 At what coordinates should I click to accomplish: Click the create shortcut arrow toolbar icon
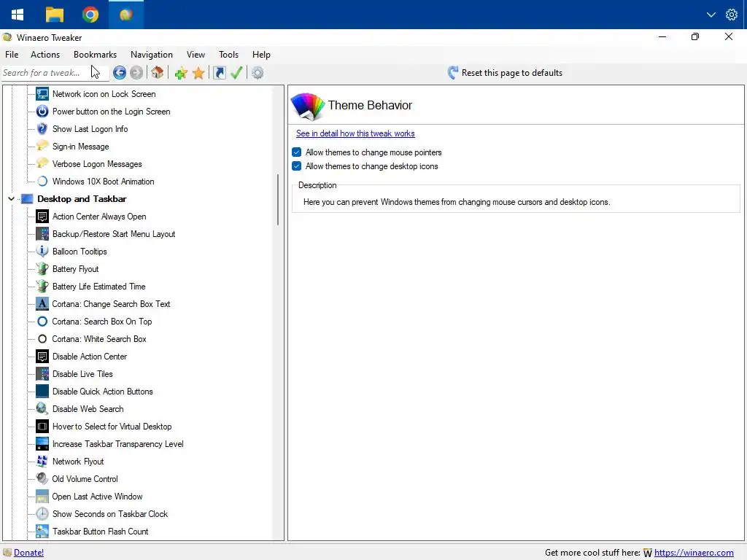point(219,73)
